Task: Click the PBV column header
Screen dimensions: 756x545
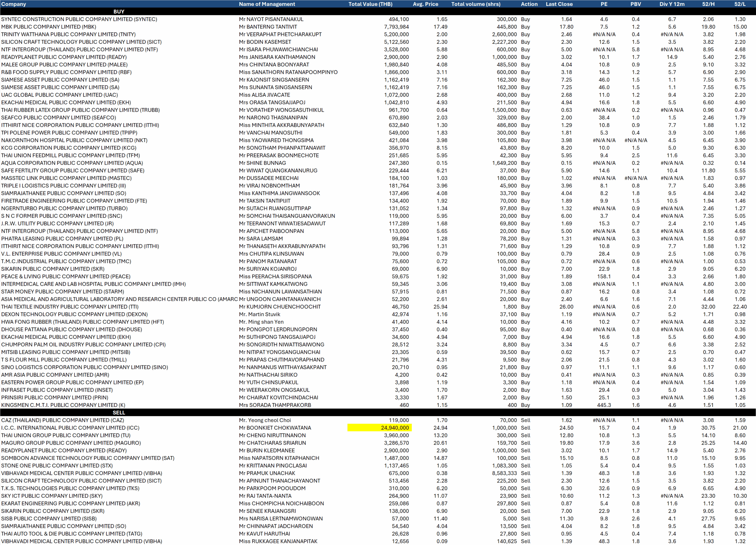Action: pyautogui.click(x=636, y=4)
